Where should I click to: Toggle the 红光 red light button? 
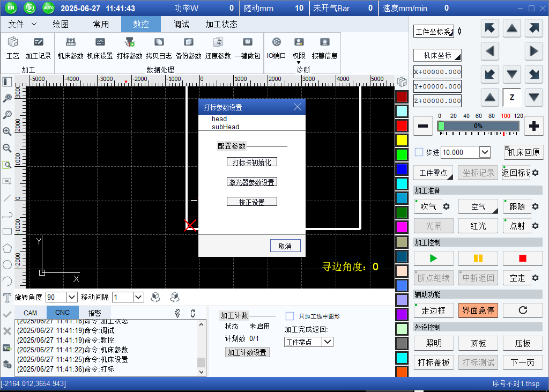click(x=478, y=226)
